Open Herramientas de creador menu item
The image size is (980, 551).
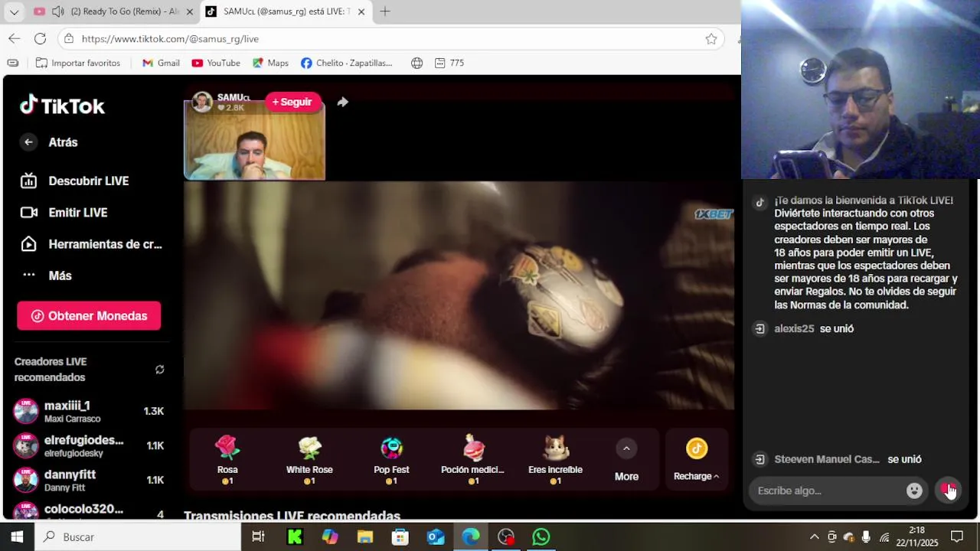pos(91,244)
